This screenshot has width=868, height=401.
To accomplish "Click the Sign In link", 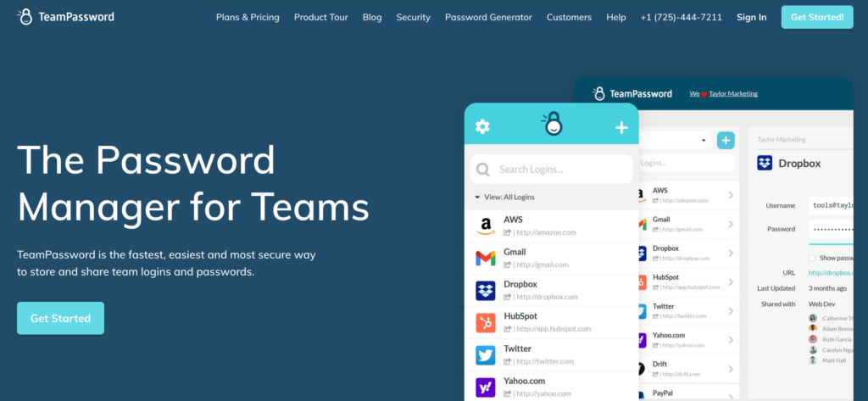I will 751,17.
